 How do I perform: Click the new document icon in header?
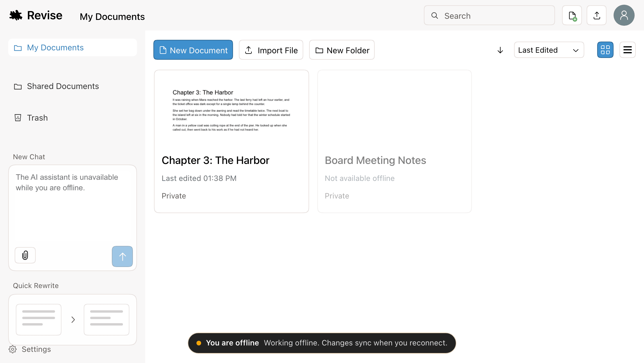572,16
